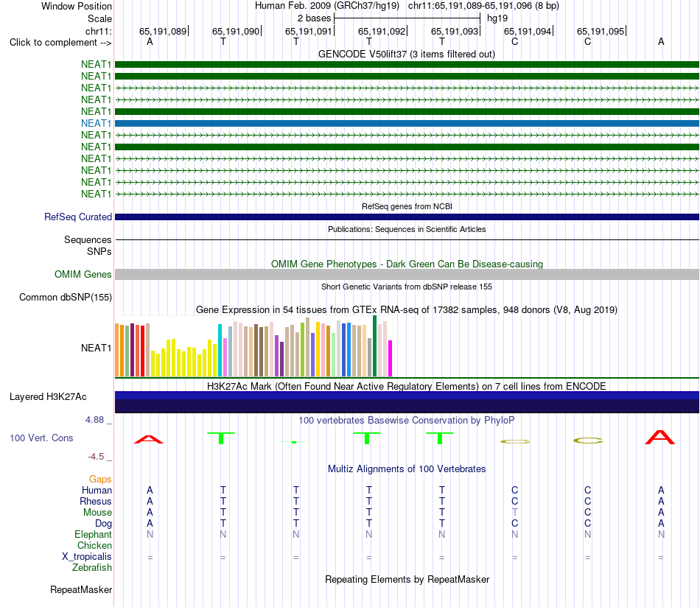Open 'RefSeq genes from NCBI' track title
The height and width of the screenshot is (607, 700).
point(407,206)
